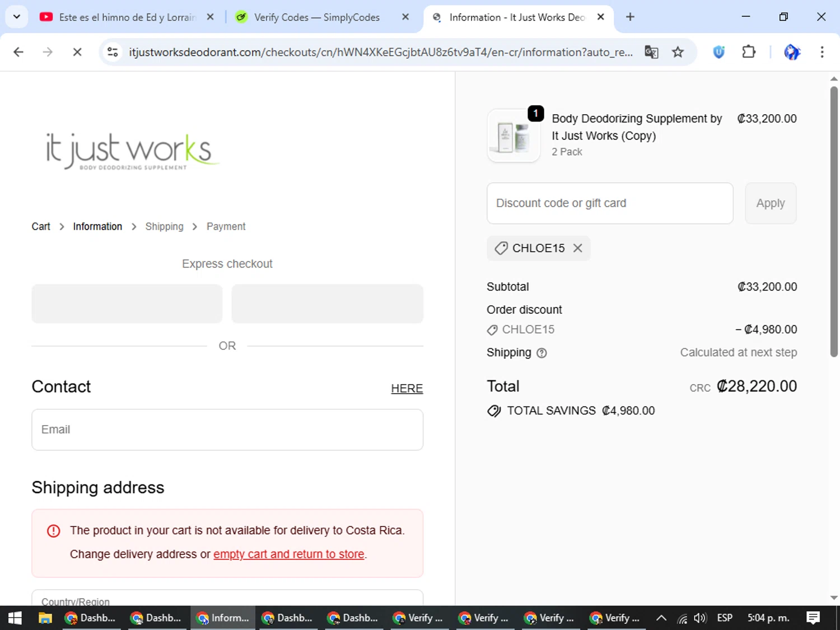
Task: Select Shipping breadcrumb step
Action: [x=164, y=226]
